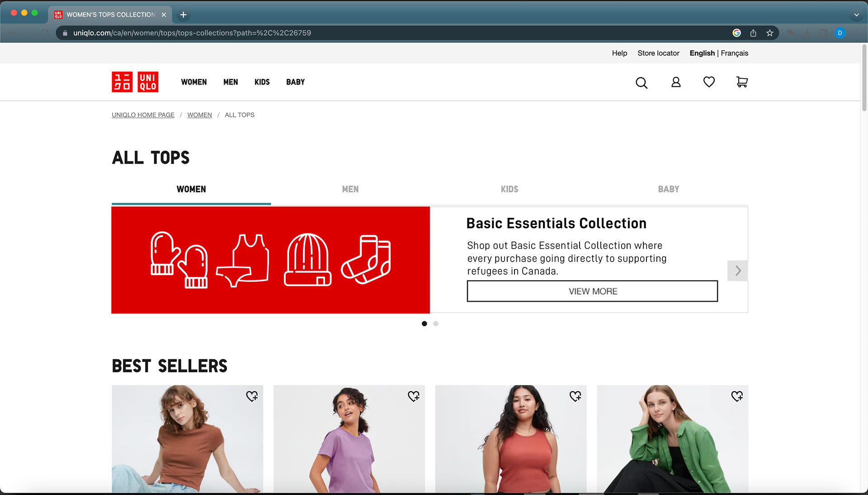The height and width of the screenshot is (495, 868).
Task: Favorite the green shirt product
Action: click(x=736, y=396)
